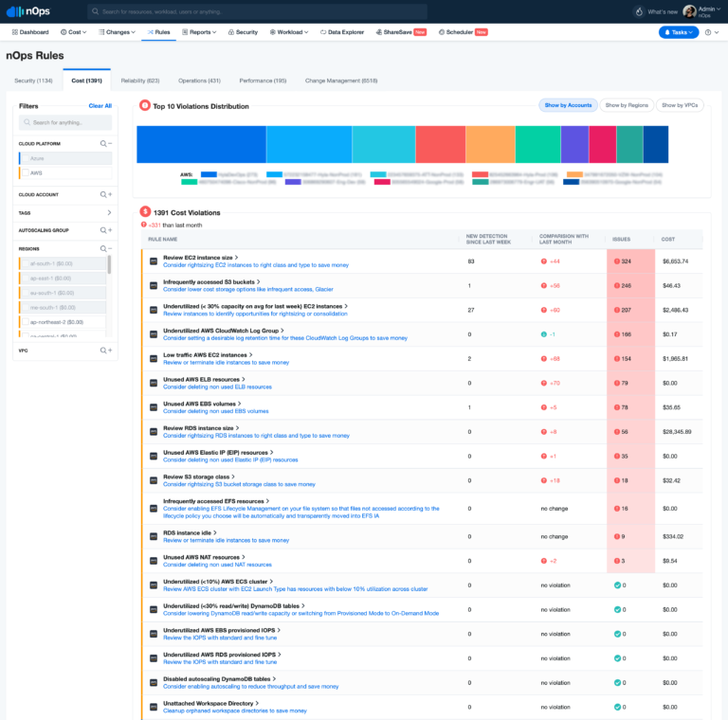Open the help question mark icon
This screenshot has height=720, width=728.
point(707,32)
